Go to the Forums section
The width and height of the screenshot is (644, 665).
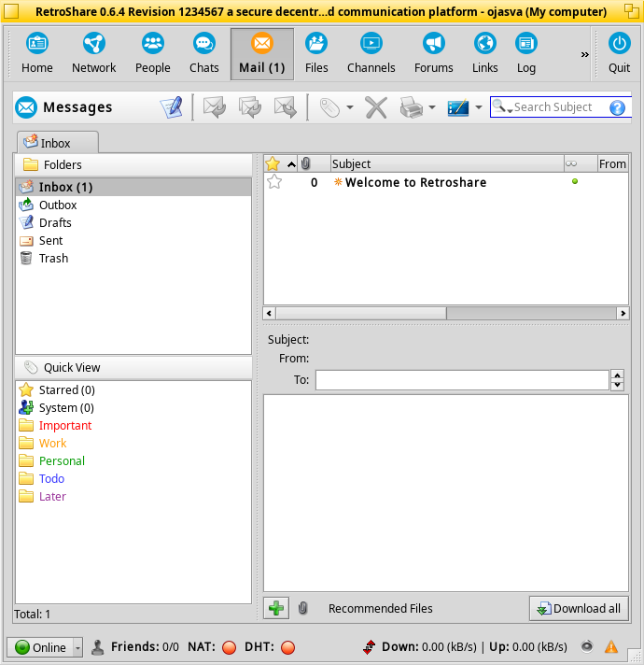tap(433, 54)
